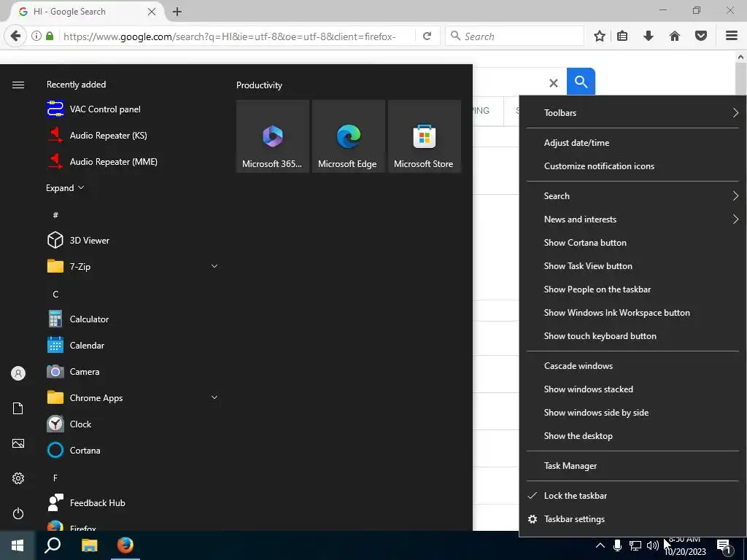Click the microphone tray icon
Screen dimensions: 747x560
point(617,545)
